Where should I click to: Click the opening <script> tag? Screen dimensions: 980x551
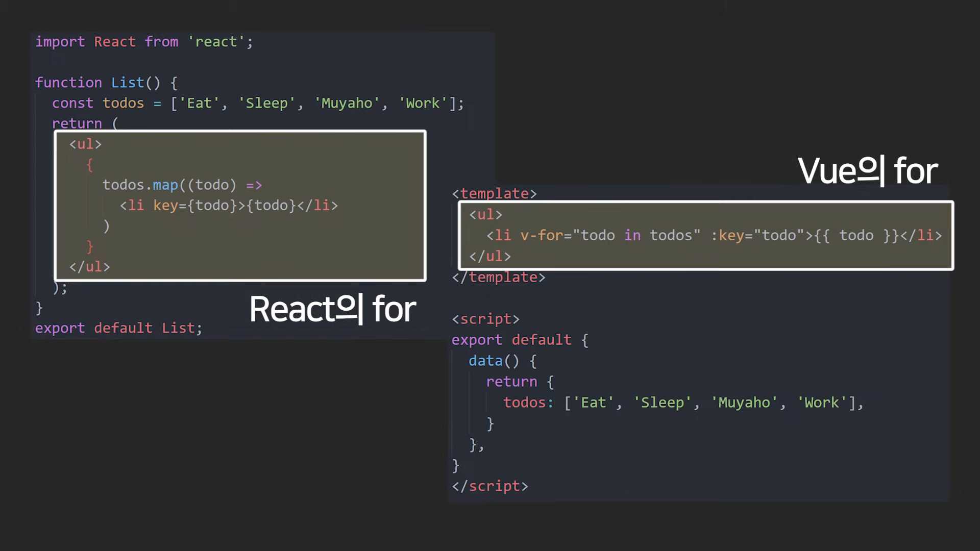click(485, 319)
